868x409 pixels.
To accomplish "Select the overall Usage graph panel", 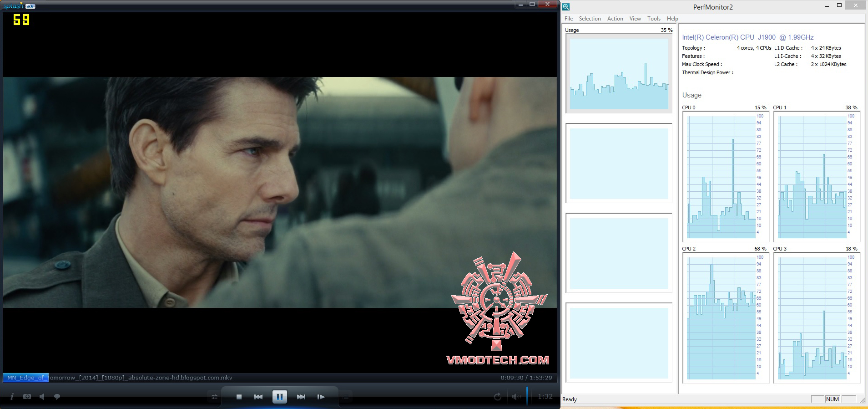I will pos(619,74).
